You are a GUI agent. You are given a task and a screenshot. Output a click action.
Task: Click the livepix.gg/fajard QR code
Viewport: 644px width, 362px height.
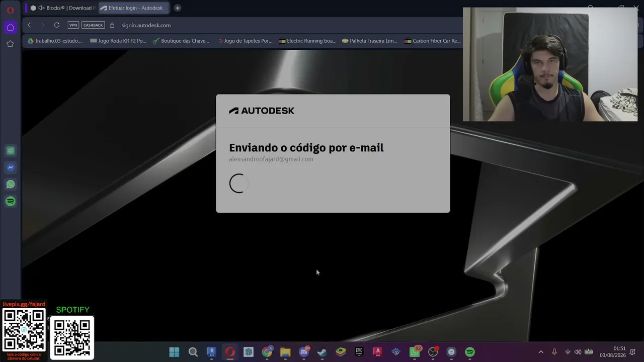(x=24, y=330)
